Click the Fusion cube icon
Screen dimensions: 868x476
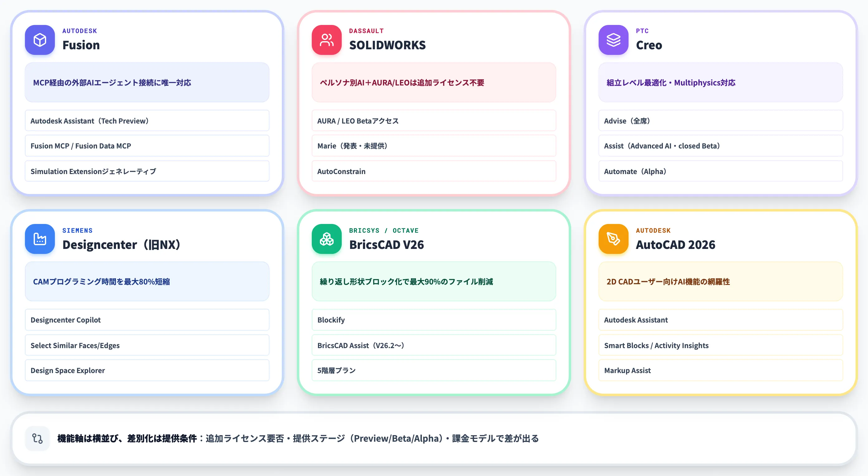40,40
